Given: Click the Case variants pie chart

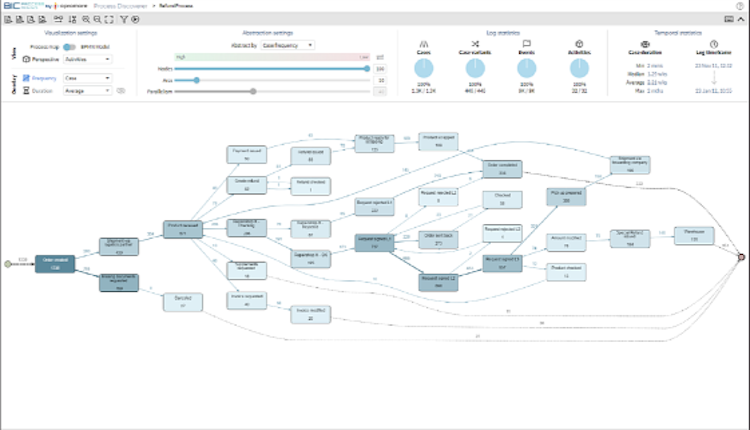Looking at the screenshot, I should [475, 68].
